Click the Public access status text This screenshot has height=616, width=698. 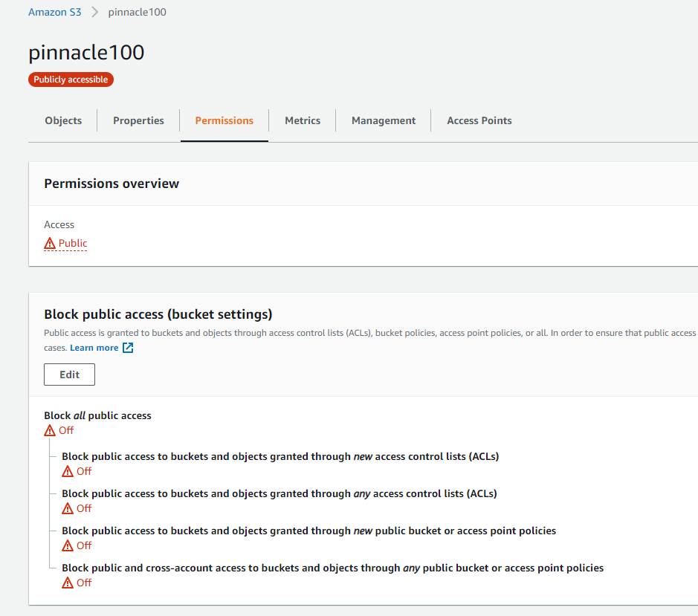tap(73, 243)
